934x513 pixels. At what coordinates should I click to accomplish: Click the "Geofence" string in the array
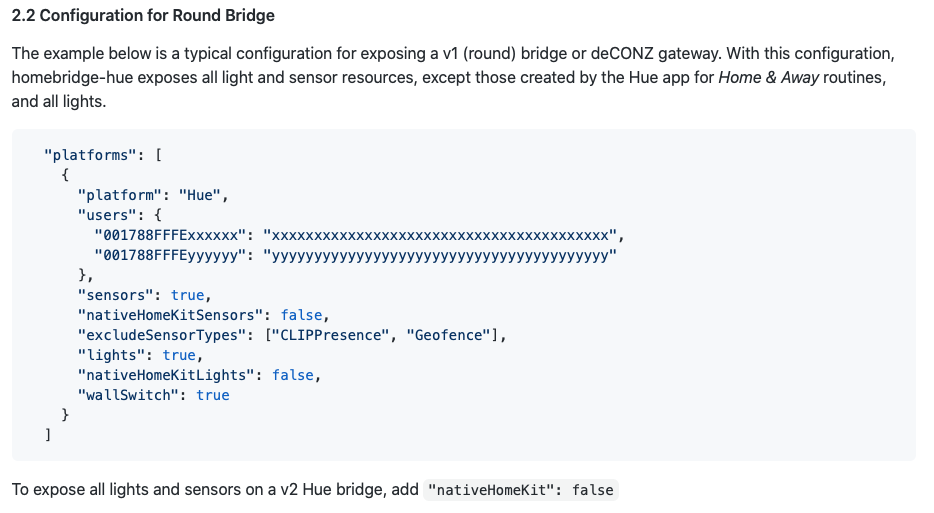click(x=446, y=335)
